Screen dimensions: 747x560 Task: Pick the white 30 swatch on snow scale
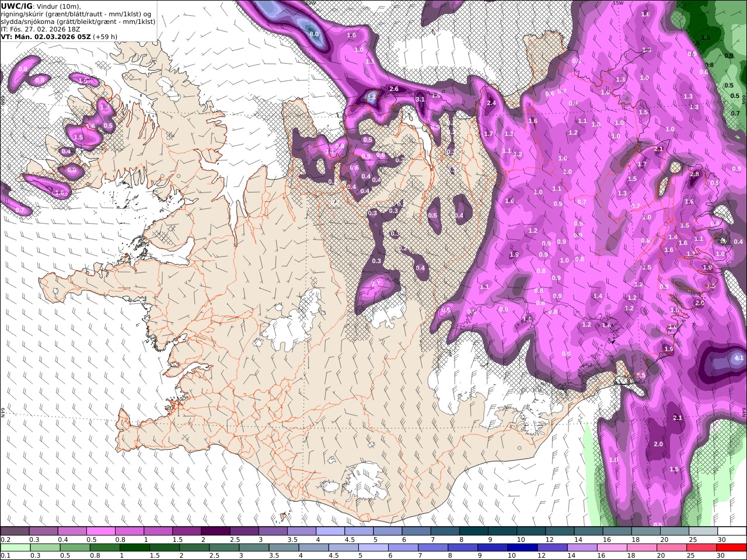(x=731, y=531)
